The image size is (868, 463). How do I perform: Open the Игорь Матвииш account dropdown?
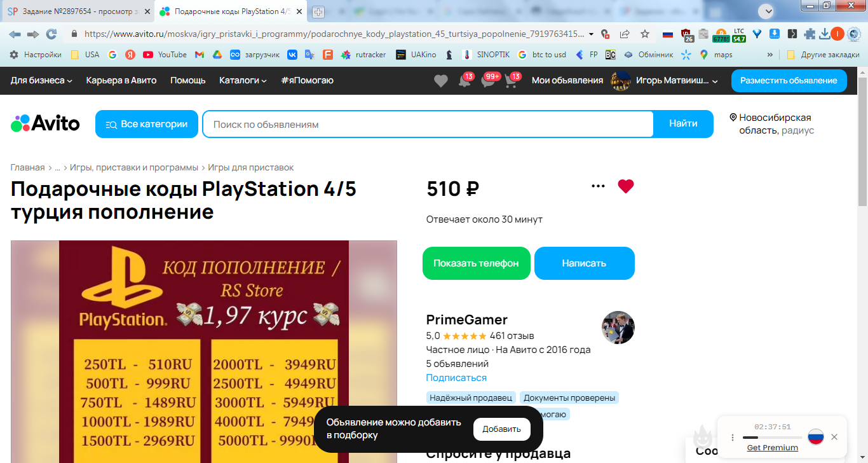pyautogui.click(x=665, y=81)
